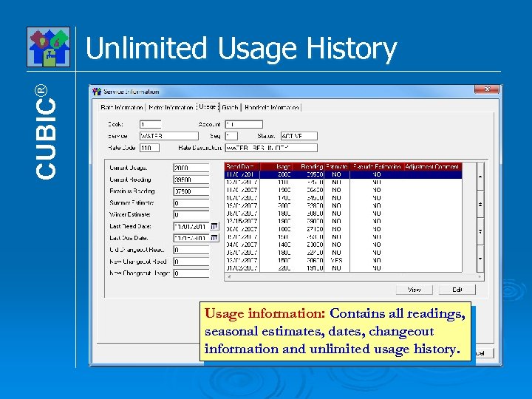This screenshot has width=532, height=399.
Task: Click the Adjustment Comment column header
Action: coord(433,166)
